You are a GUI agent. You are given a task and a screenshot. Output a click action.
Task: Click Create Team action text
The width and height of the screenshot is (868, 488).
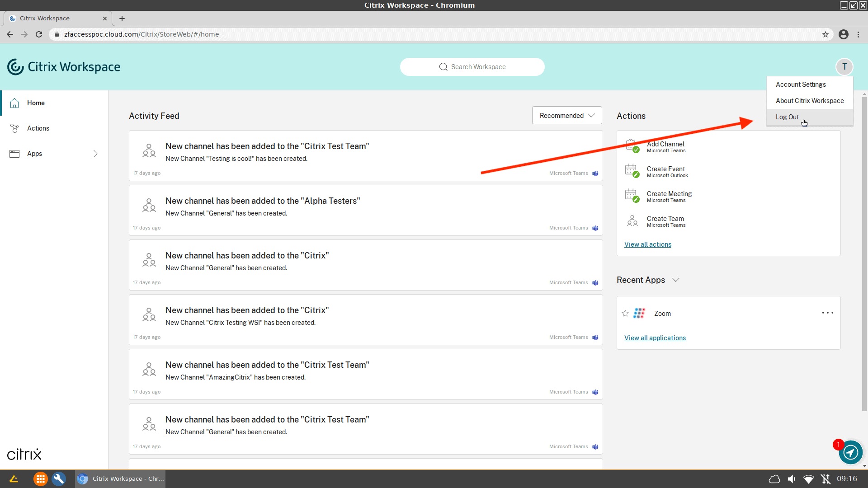pos(665,219)
